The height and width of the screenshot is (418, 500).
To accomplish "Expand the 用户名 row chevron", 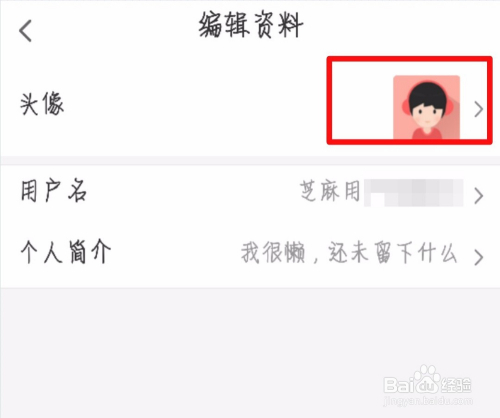I will point(479,196).
